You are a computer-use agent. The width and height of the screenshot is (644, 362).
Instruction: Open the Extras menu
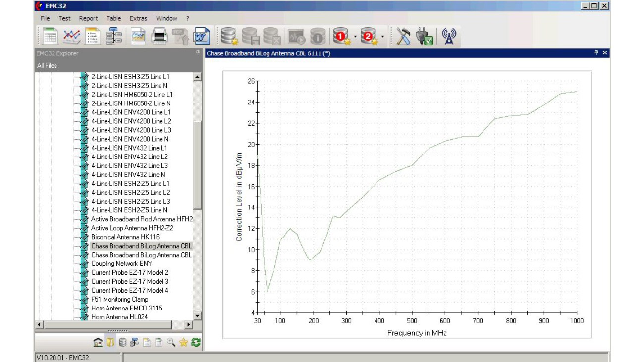(138, 18)
